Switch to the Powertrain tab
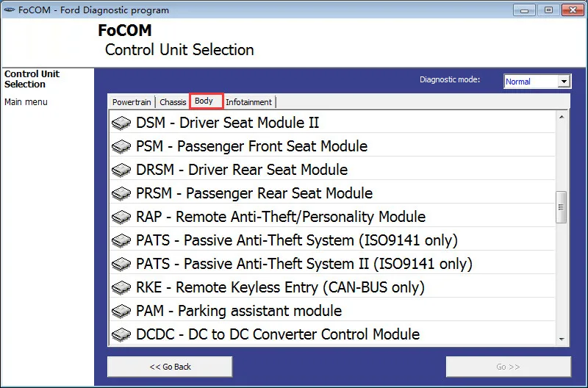The height and width of the screenshot is (388, 588). 132,102
